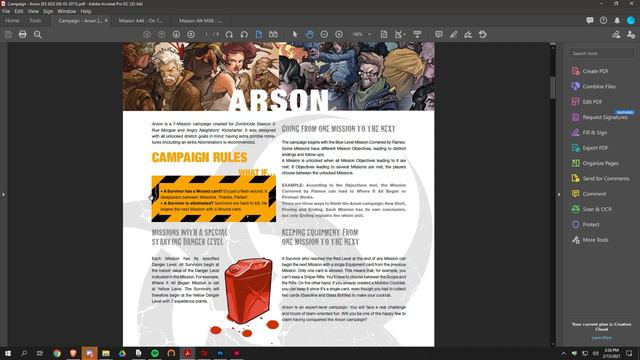
Task: Enable single page view
Action: pyautogui.click(x=259, y=34)
